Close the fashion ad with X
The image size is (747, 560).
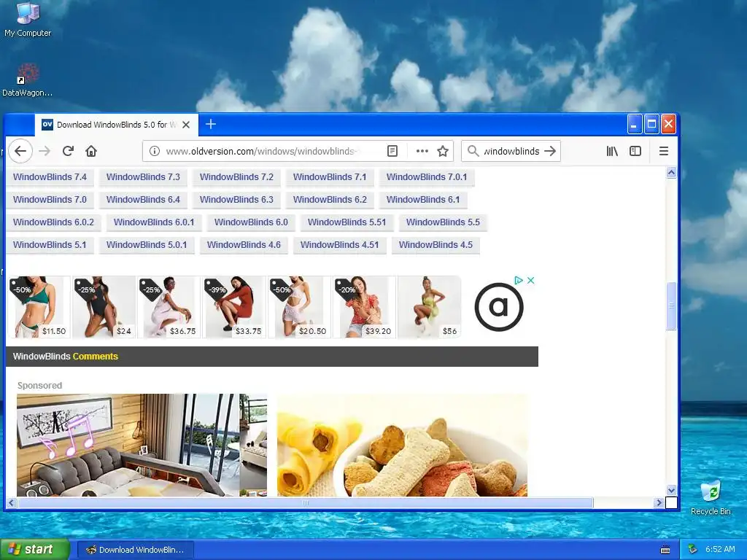point(531,281)
